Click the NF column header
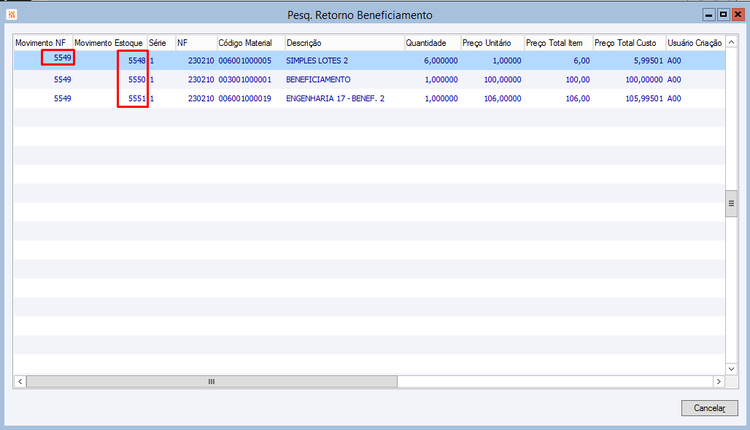 pyautogui.click(x=196, y=43)
